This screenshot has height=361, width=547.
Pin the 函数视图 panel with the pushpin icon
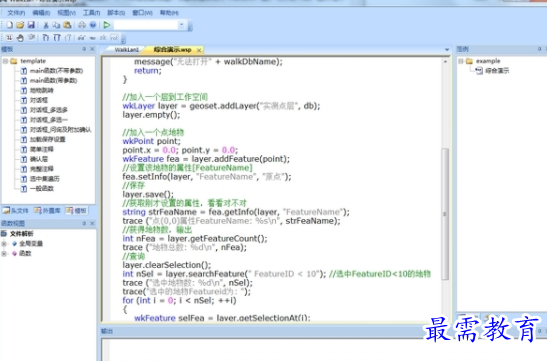pos(84,223)
